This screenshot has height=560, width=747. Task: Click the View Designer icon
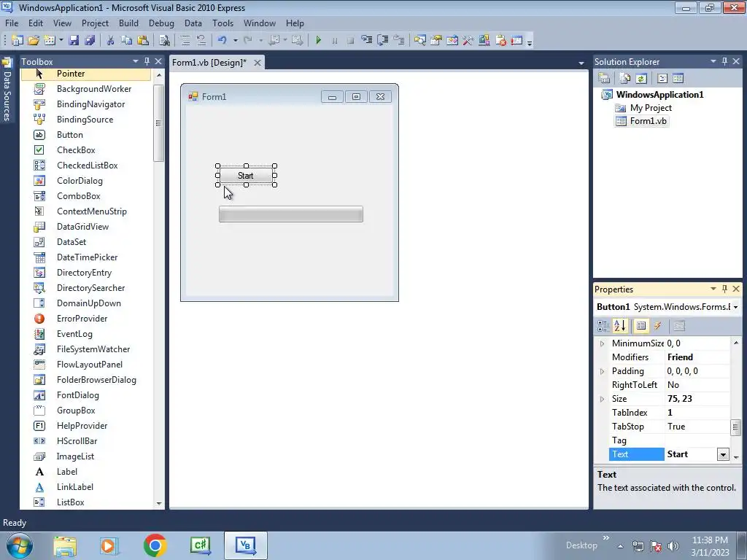tap(678, 78)
